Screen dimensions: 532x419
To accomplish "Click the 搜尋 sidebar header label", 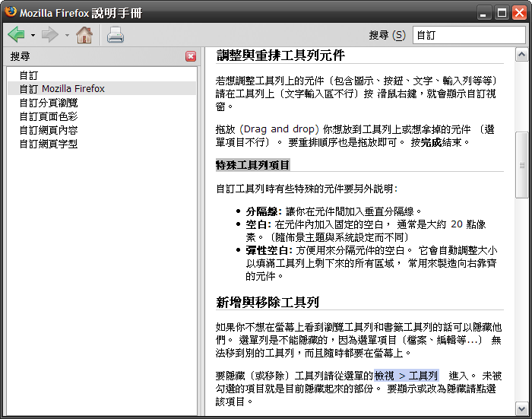I will [x=20, y=56].
